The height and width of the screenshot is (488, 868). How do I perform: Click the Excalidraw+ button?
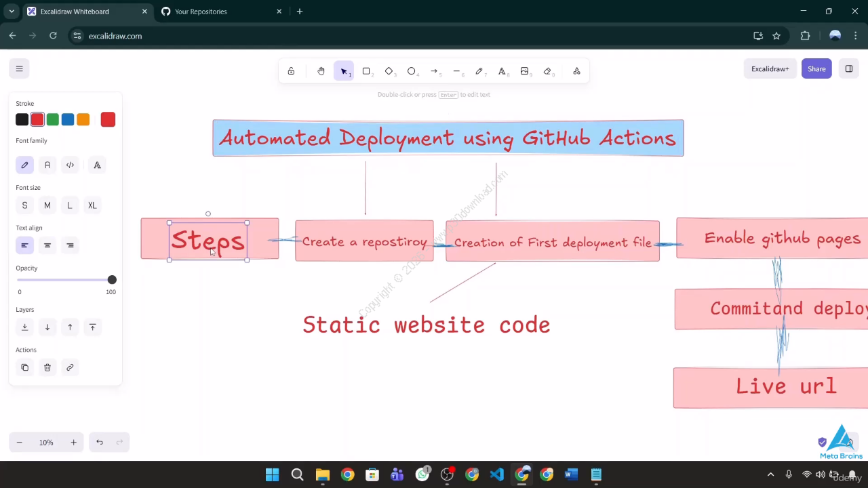tap(770, 68)
